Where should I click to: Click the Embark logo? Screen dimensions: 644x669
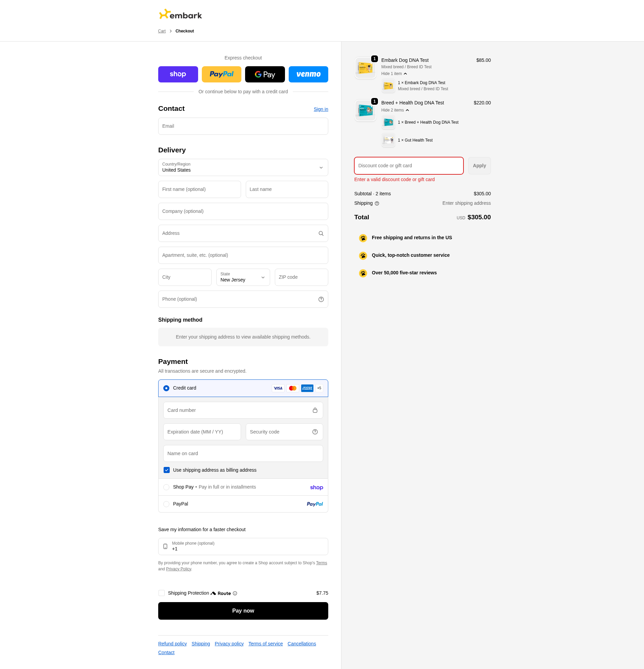[180, 14]
